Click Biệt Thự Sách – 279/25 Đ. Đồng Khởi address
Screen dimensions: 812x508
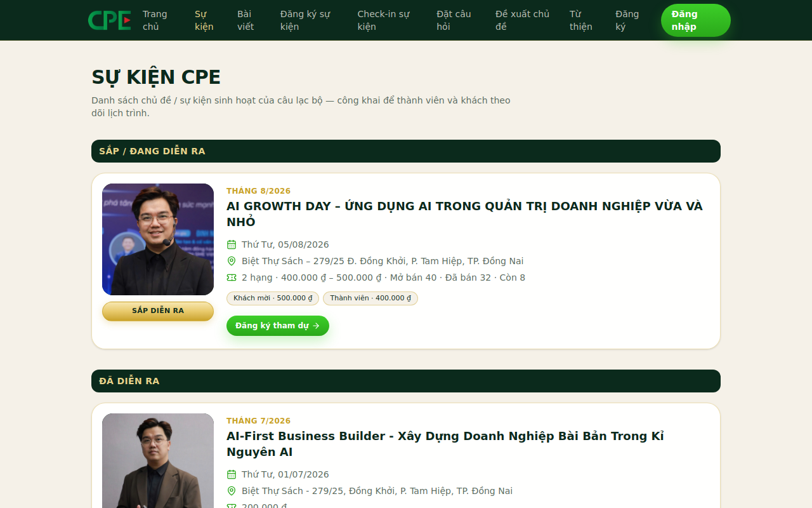tap(383, 261)
